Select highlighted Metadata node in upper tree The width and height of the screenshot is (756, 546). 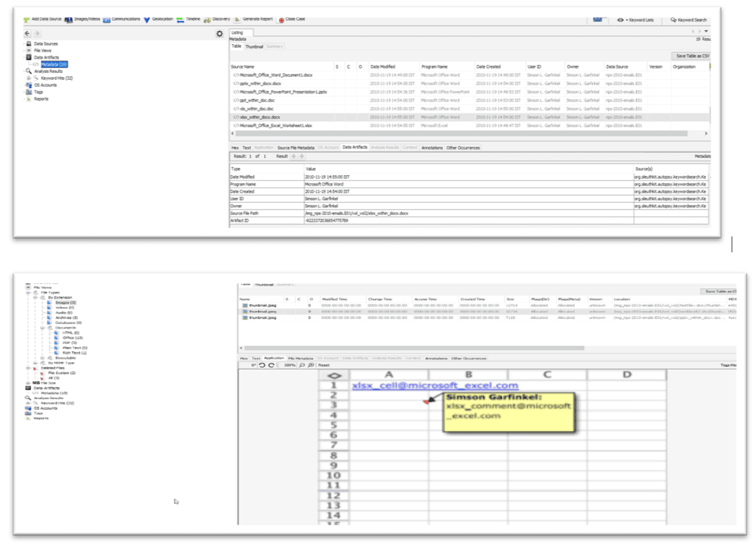pos(54,64)
